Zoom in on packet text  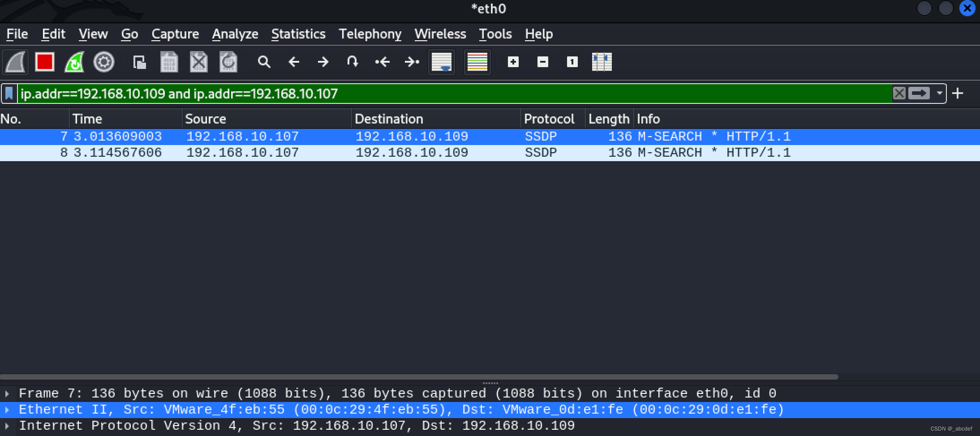(x=513, y=62)
